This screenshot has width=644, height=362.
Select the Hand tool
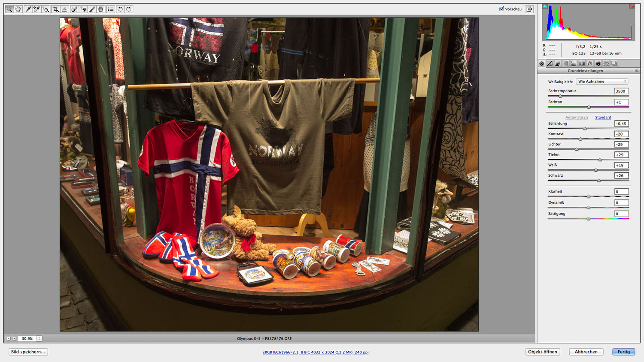[18, 9]
